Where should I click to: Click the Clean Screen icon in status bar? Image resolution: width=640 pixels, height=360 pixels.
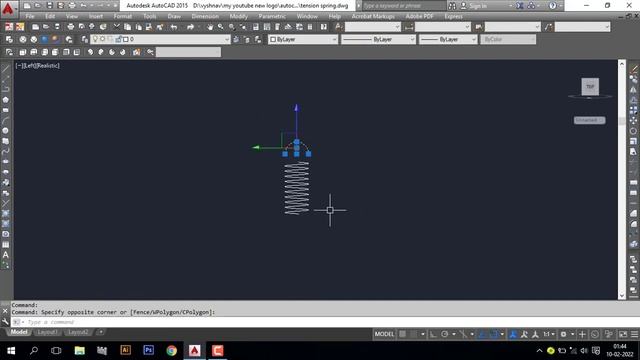(623, 334)
